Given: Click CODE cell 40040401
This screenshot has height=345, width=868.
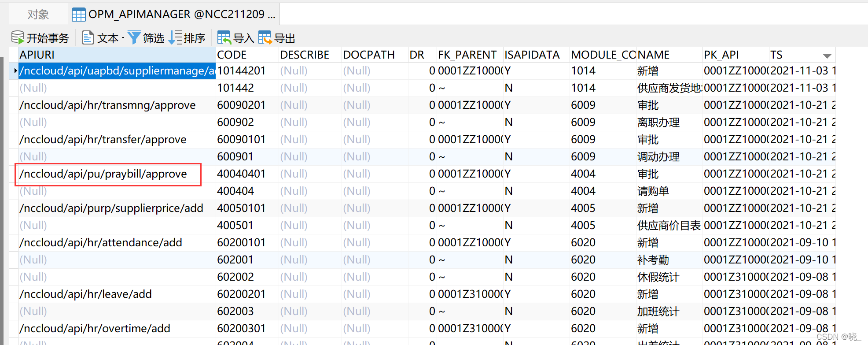Looking at the screenshot, I should 247,174.
